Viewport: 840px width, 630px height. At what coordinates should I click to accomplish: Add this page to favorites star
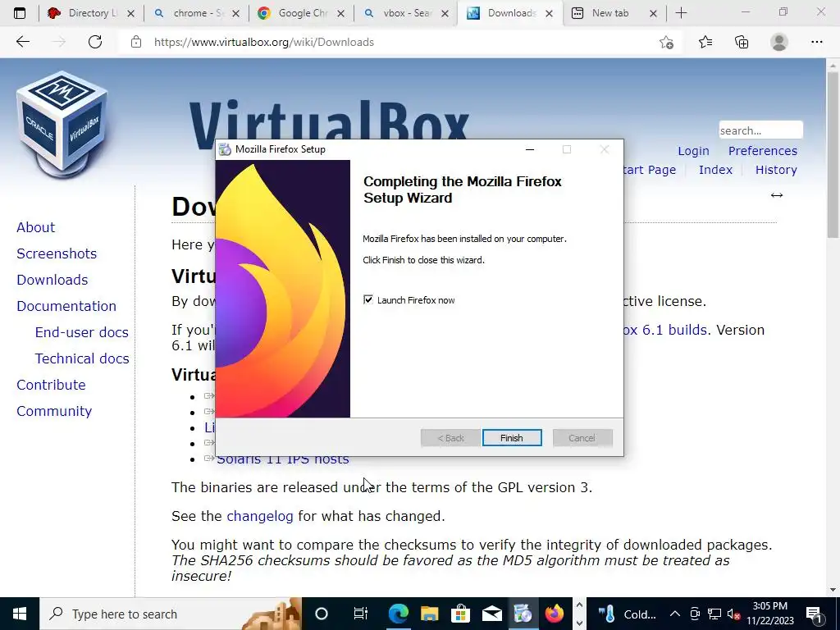(666, 42)
